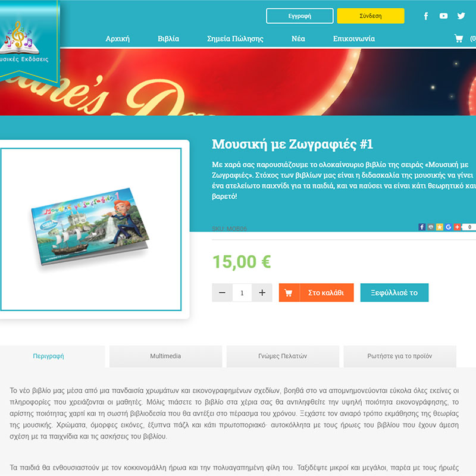Screen dimensions: 476x476
Task: Open the Γνώμες Πελατών tab
Action: (283, 356)
